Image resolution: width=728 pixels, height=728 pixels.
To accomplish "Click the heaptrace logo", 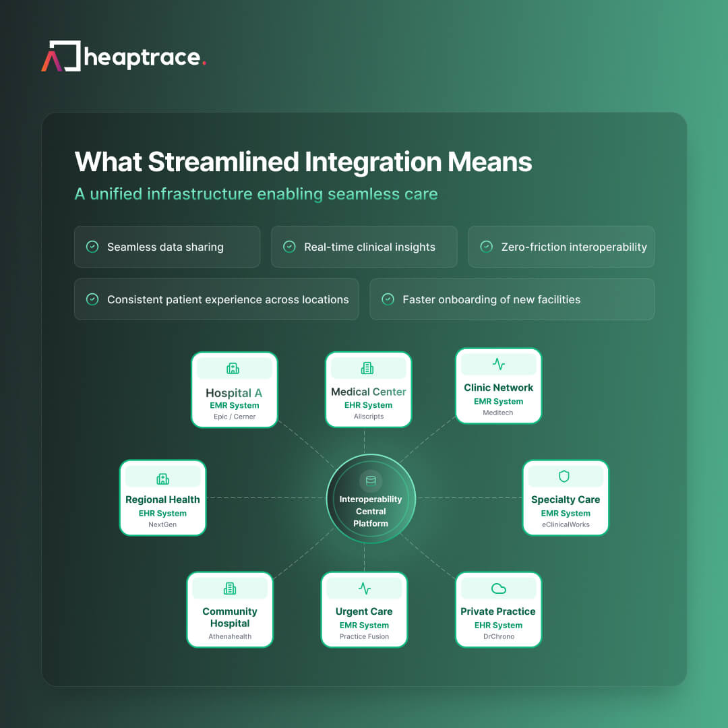I will (123, 56).
